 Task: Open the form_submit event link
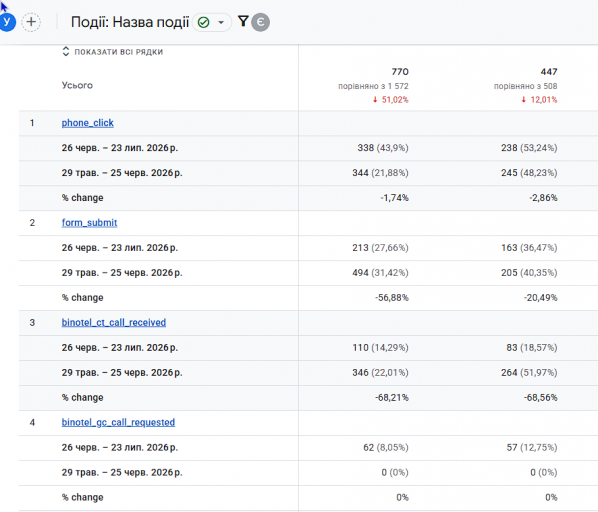pos(89,223)
